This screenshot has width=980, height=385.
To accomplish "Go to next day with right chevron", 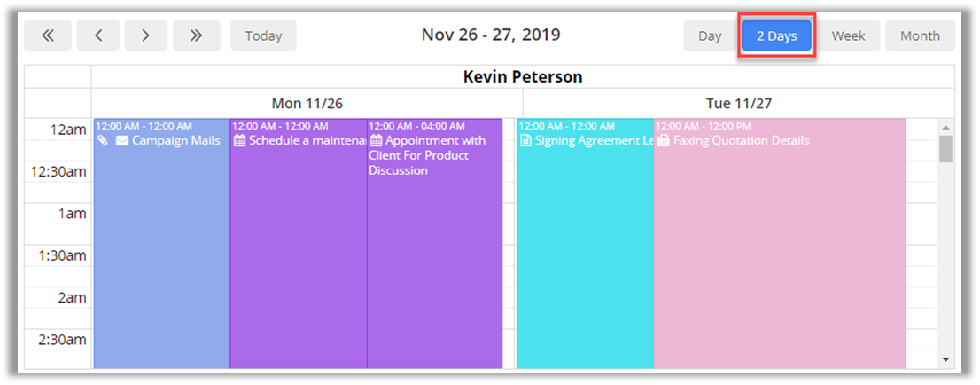I will [x=146, y=35].
